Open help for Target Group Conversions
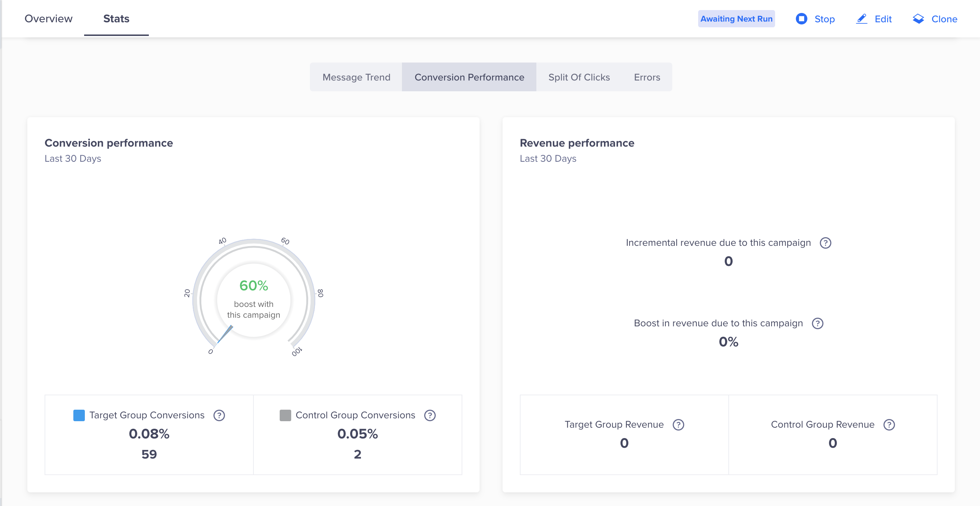980x506 pixels. pos(219,415)
